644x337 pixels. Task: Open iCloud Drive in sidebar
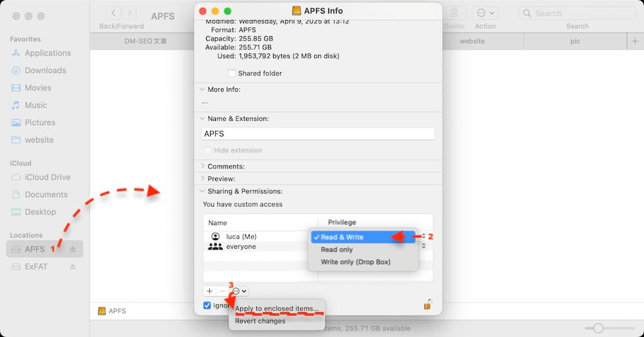pos(41,177)
